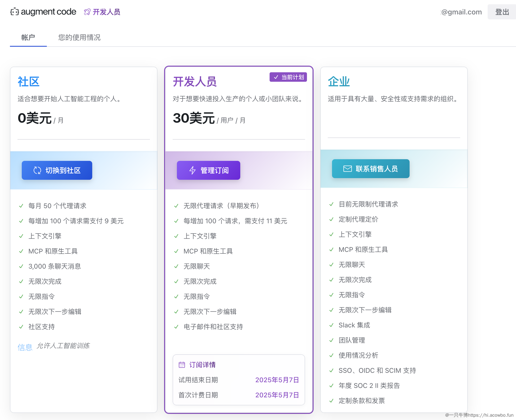Click the refresh icon in 切换到社区 button
This screenshot has height=420, width=516.
[x=37, y=170]
